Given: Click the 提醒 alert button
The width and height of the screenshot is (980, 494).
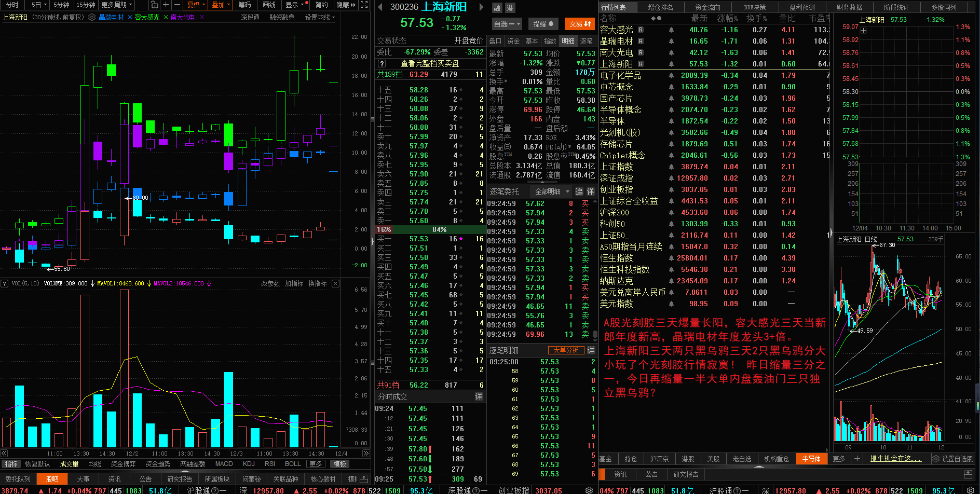Looking at the screenshot, I should coord(543,24).
